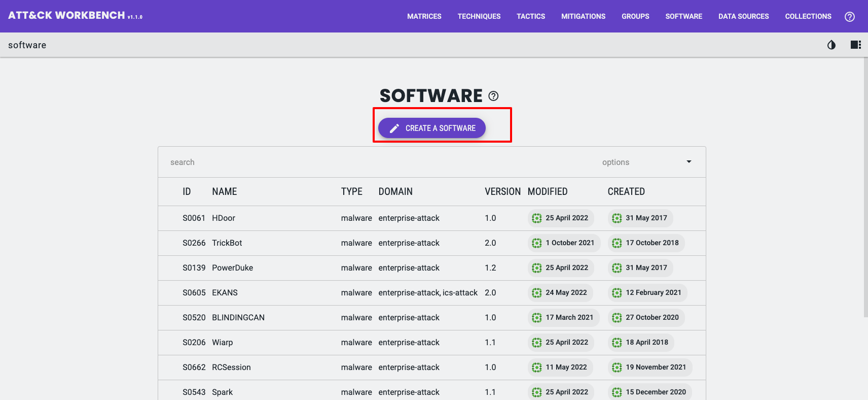This screenshot has height=400, width=868.
Task: Click the EKANS modified date status icon
Action: [536, 293]
